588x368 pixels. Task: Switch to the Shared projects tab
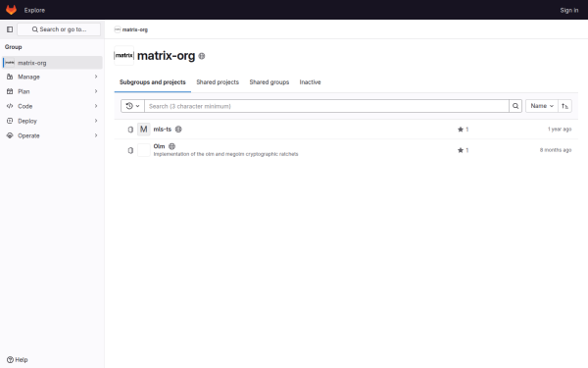tap(218, 82)
